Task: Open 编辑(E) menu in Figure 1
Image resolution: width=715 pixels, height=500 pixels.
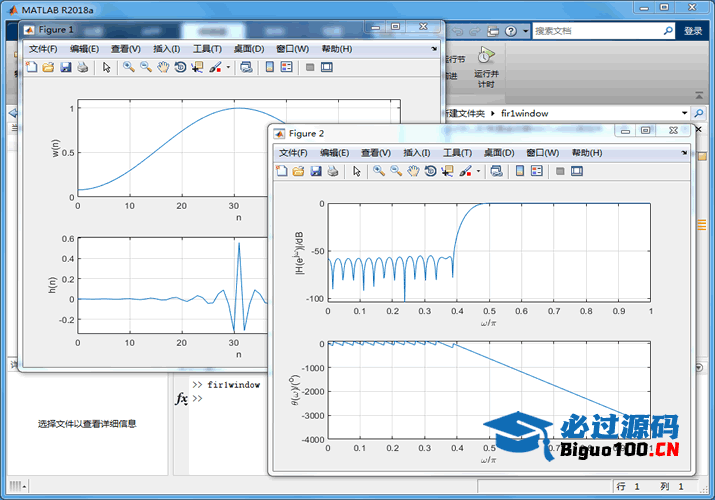Action: click(84, 49)
